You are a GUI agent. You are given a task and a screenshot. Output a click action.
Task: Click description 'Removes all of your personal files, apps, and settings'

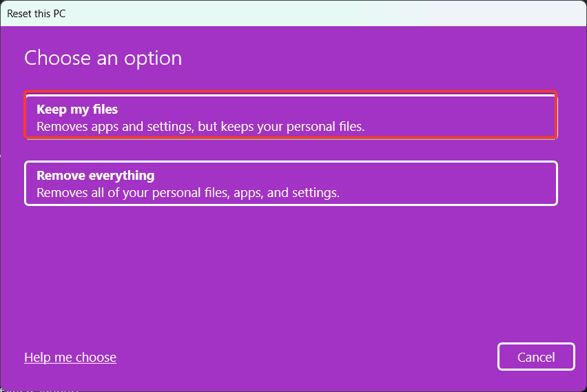pos(187,193)
